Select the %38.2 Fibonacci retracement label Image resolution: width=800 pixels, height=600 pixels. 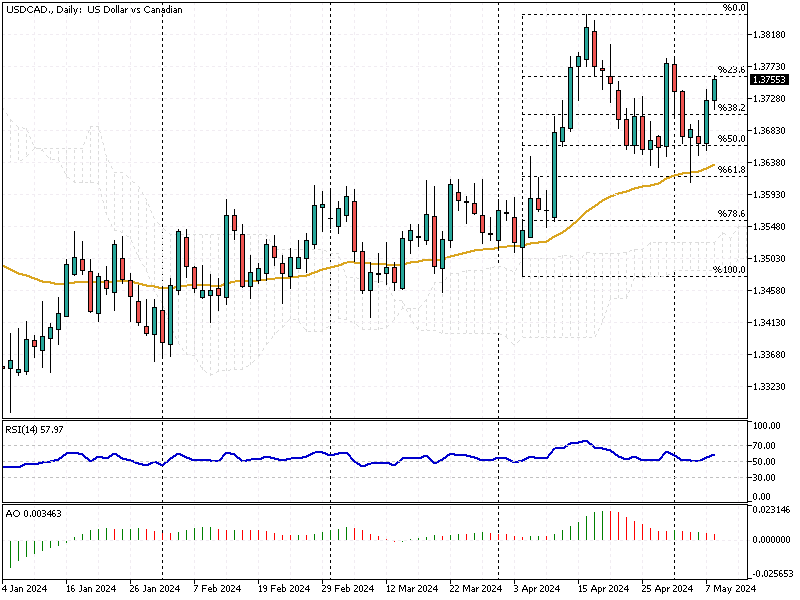732,107
